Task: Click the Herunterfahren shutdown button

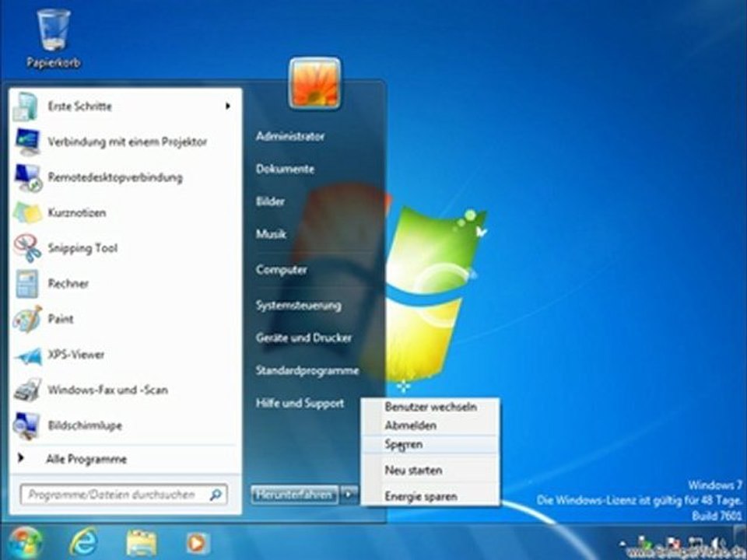Action: [295, 495]
